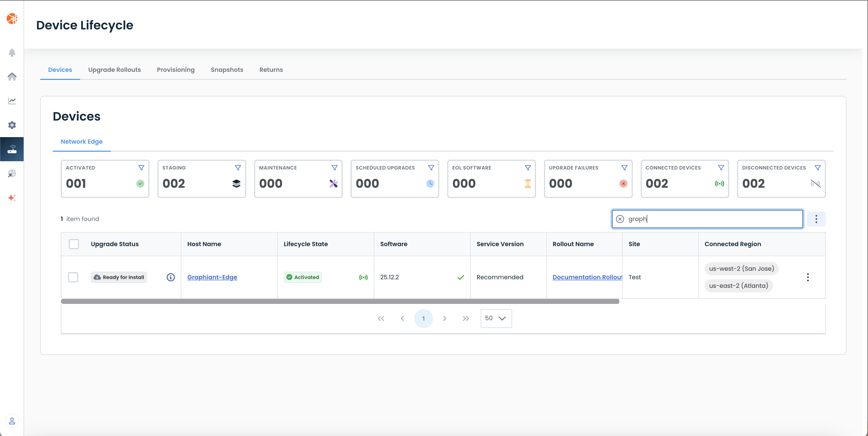
Task: Open the analytics chart icon in sidebar
Action: click(x=12, y=101)
